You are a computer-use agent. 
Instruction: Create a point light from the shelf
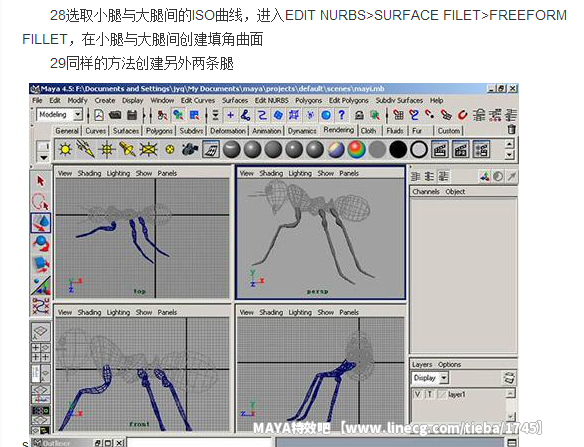pyautogui.click(x=107, y=149)
